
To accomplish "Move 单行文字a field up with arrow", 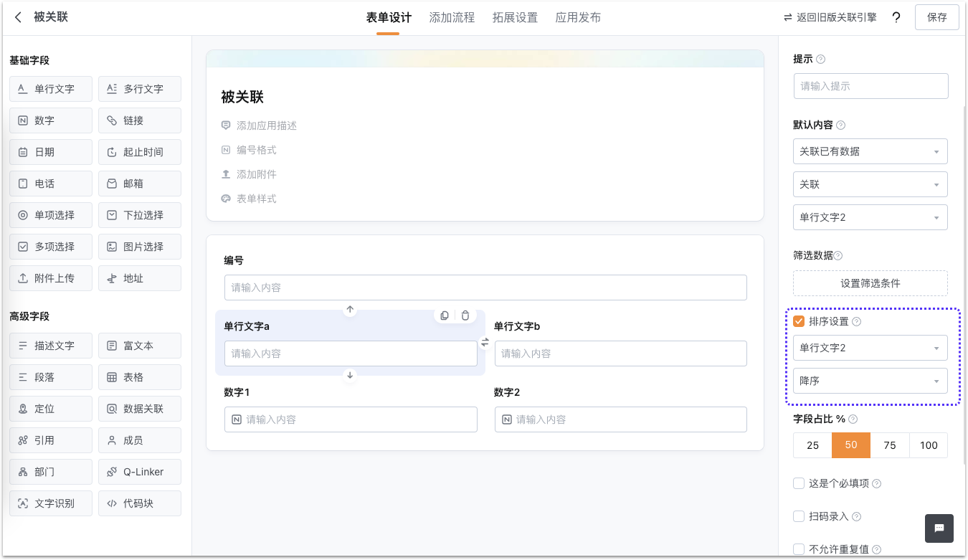I will [350, 310].
